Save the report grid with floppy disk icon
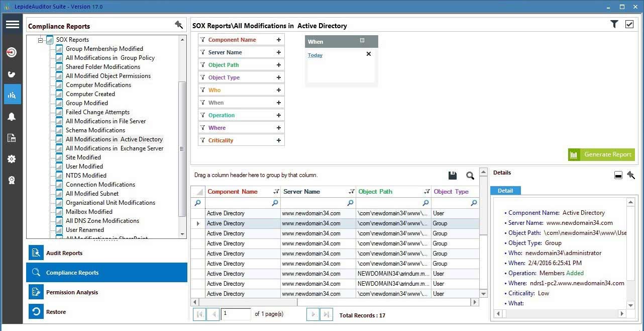 click(452, 176)
